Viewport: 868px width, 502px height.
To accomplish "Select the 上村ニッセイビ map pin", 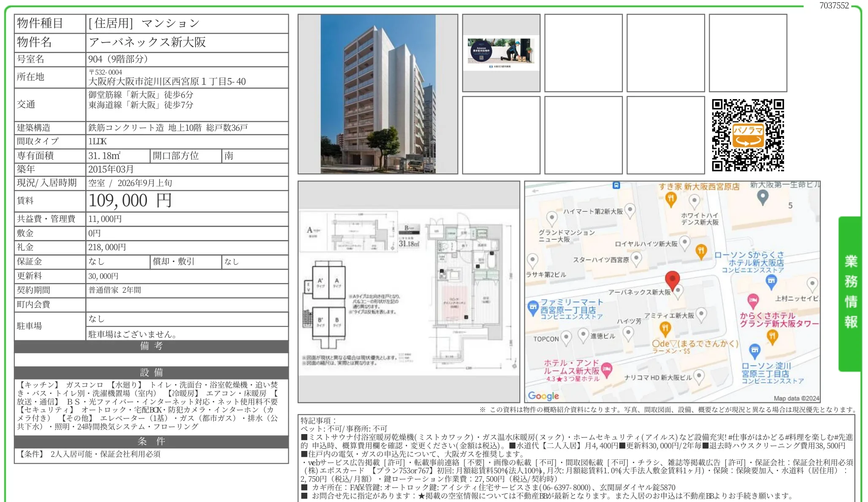I will (812, 285).
